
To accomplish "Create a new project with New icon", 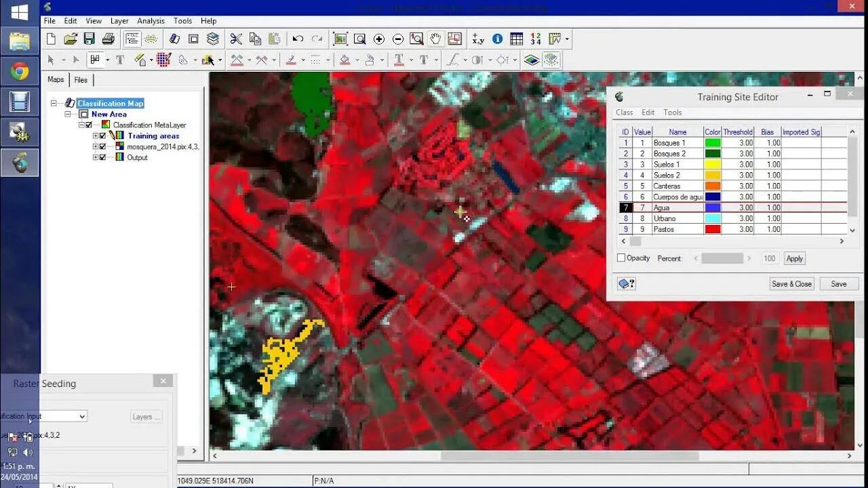I will click(x=51, y=39).
